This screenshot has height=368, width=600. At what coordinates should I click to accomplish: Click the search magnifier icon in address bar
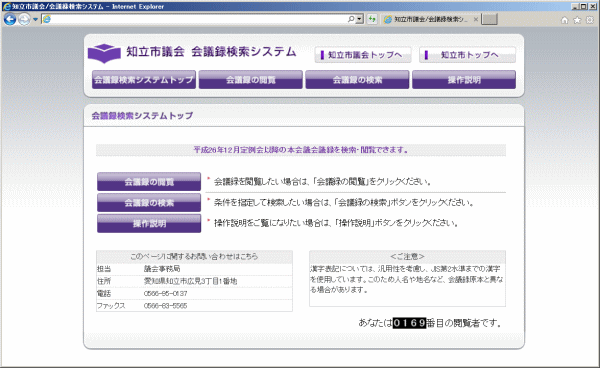(x=351, y=19)
